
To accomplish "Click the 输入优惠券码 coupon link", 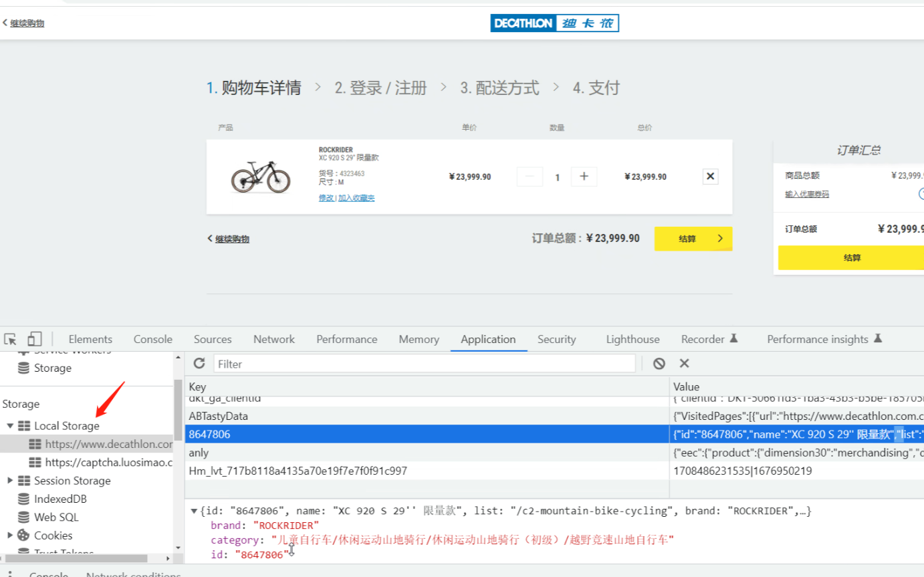I will click(x=807, y=194).
